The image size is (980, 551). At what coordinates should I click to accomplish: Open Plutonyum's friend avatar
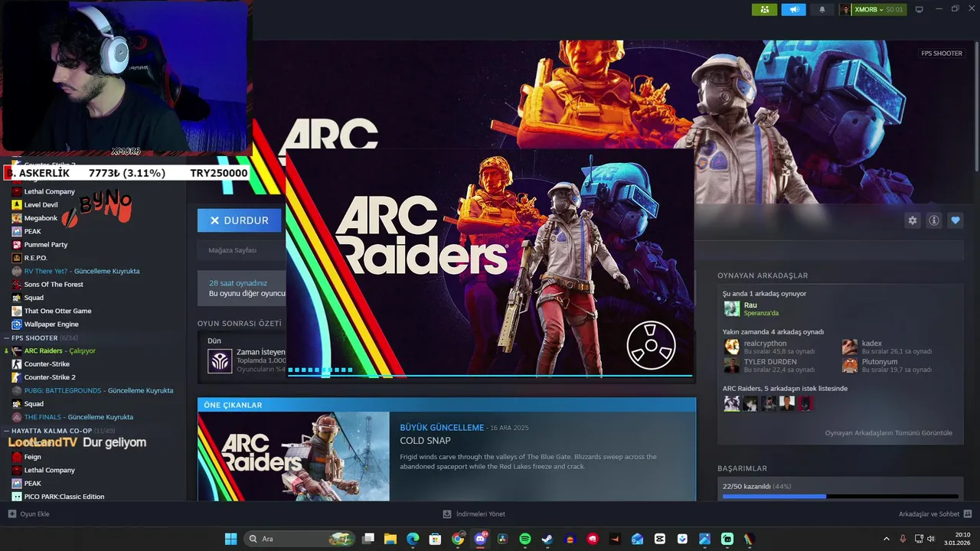tap(850, 365)
